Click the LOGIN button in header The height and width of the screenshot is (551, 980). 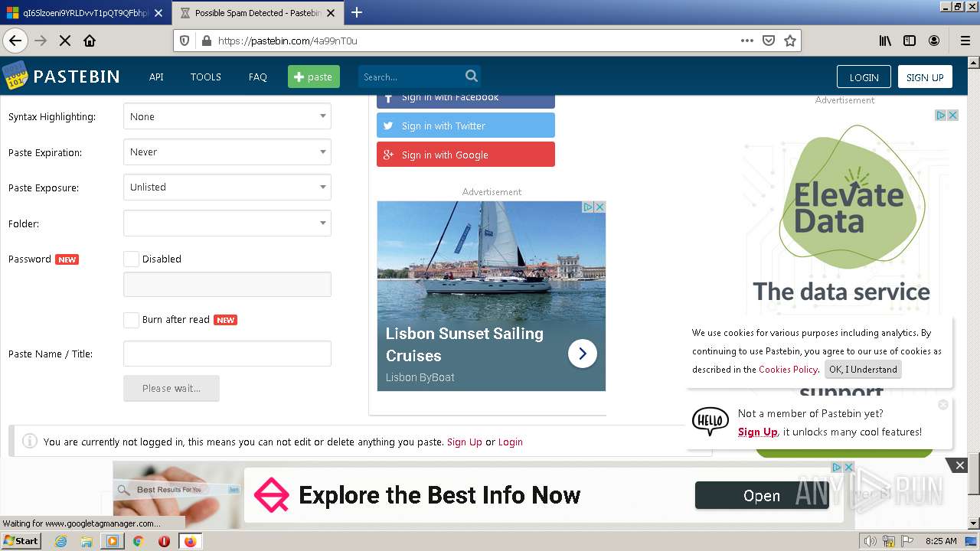click(x=864, y=77)
